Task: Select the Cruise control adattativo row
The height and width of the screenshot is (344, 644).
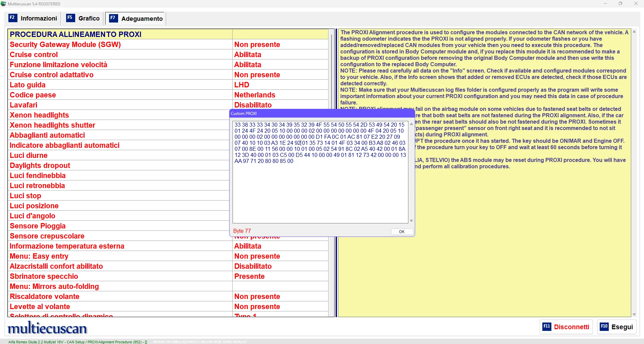Action: [168, 75]
